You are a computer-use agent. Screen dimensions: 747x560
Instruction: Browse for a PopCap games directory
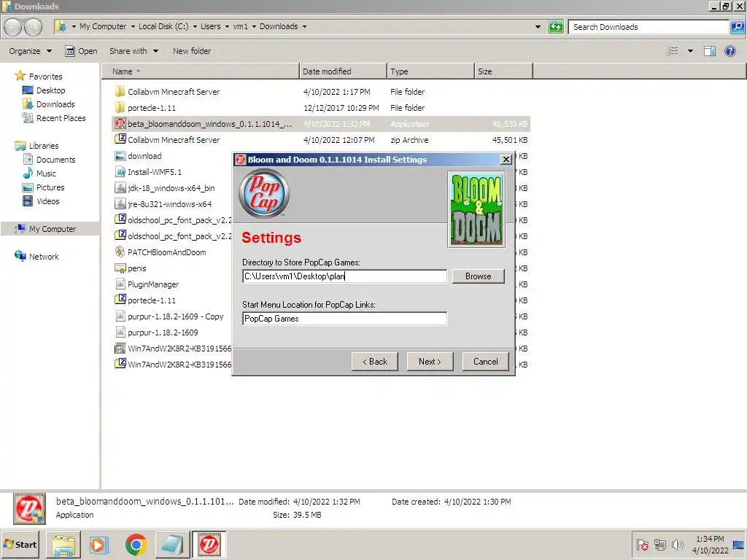pyautogui.click(x=478, y=276)
